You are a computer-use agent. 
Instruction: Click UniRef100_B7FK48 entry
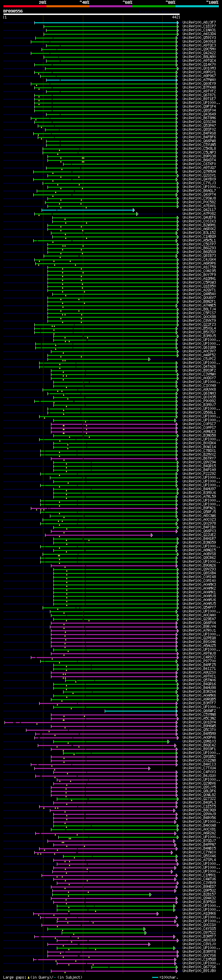[x=199, y=88]
